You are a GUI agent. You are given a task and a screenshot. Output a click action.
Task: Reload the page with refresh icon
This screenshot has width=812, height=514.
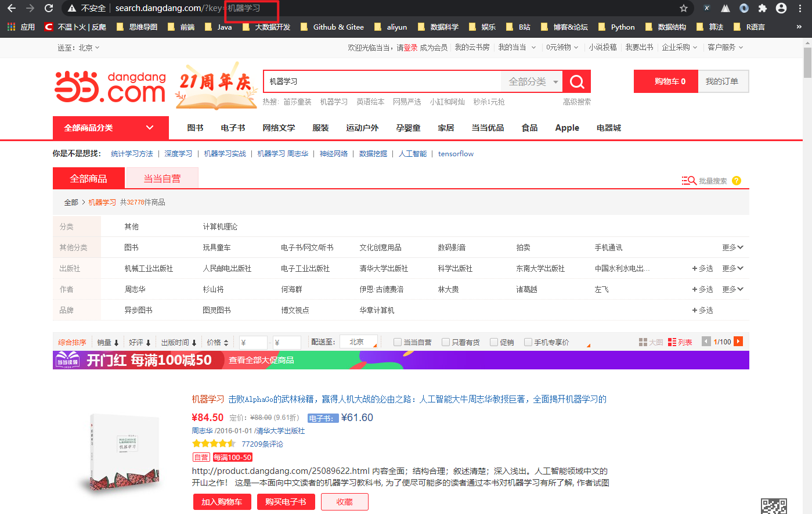(x=49, y=8)
